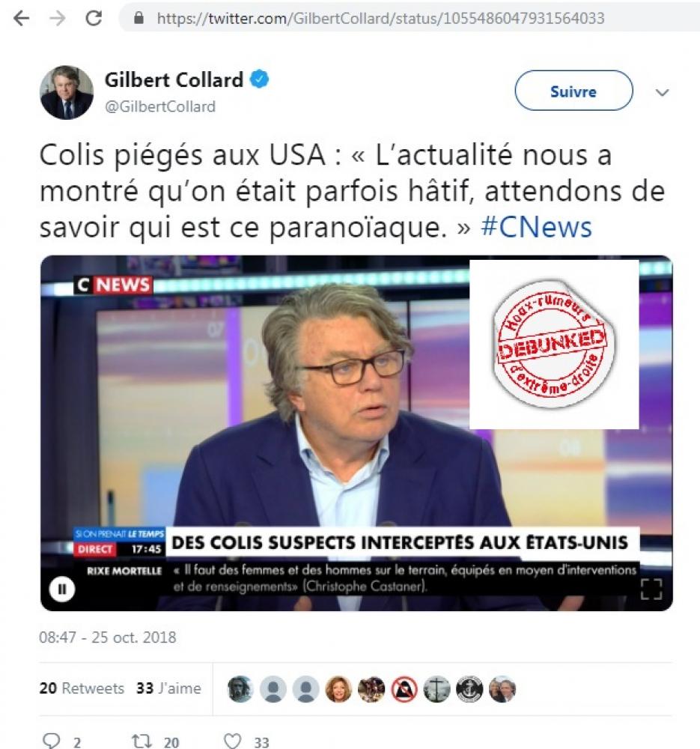
Task: Like the tweet with heart icon
Action: point(233,741)
